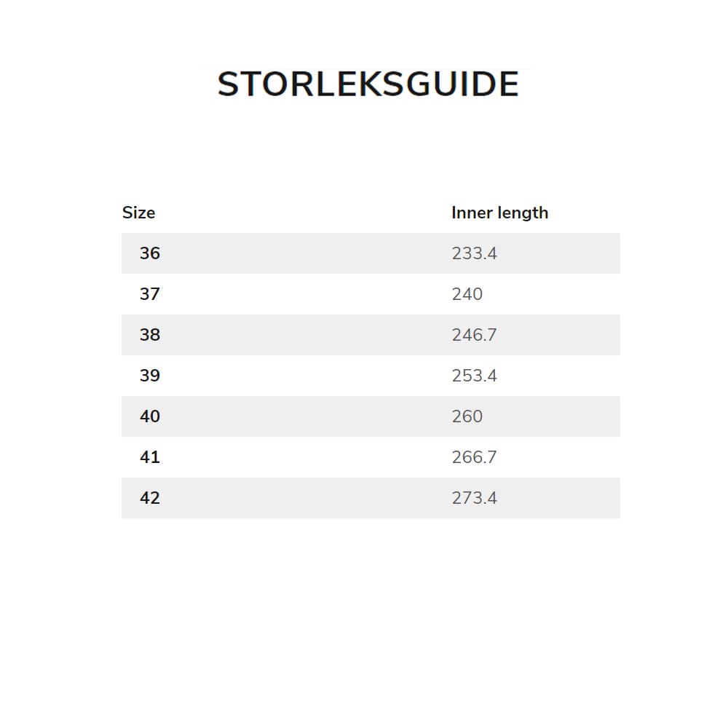Choose the size 41 row label
Viewport: 728px width, 728px height.
click(x=150, y=457)
